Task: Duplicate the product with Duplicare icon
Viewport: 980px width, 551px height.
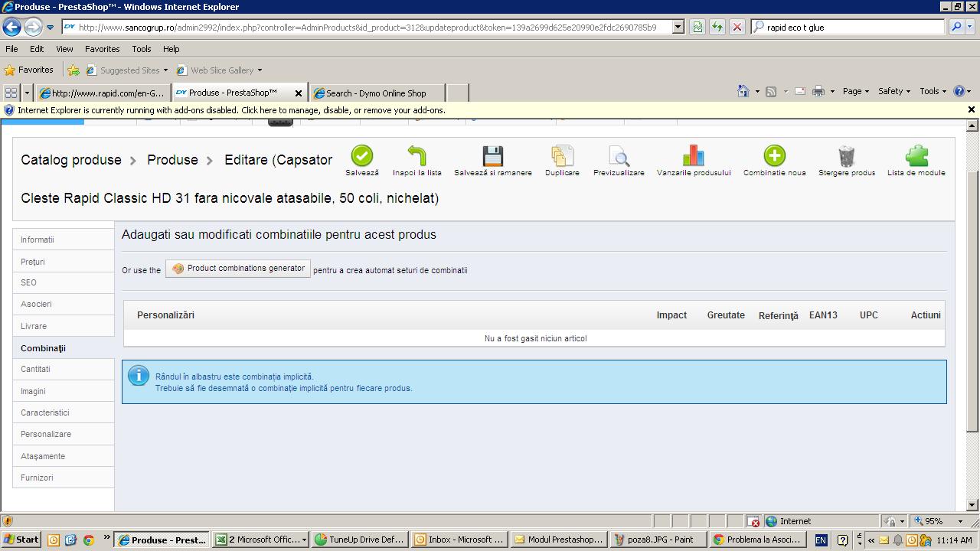Action: click(562, 156)
